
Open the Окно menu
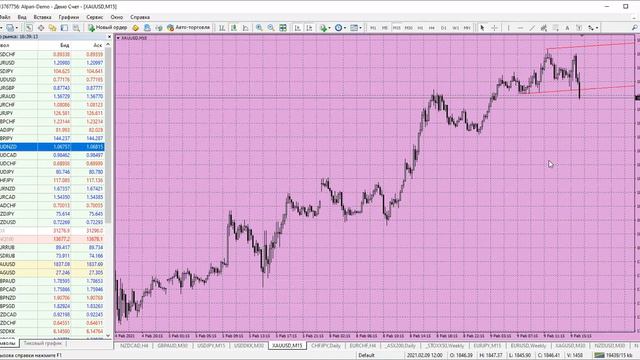click(x=117, y=17)
